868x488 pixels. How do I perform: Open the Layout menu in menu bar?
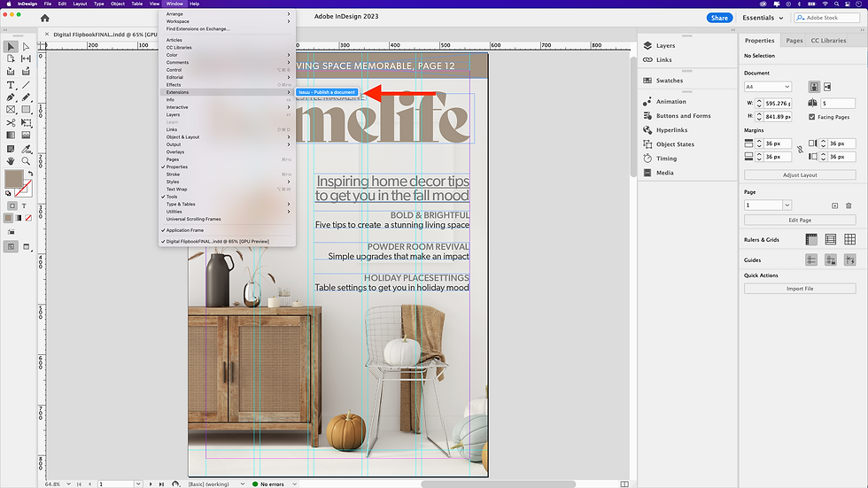(x=81, y=4)
